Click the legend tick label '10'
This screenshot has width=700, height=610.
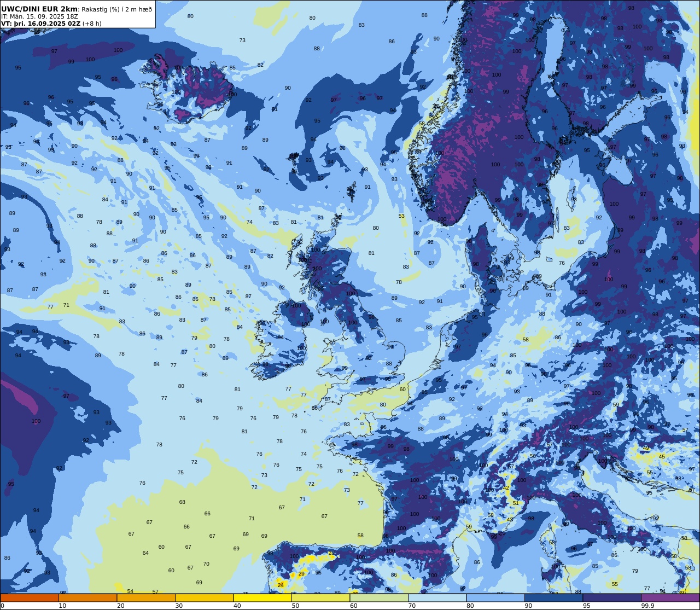tap(62, 606)
